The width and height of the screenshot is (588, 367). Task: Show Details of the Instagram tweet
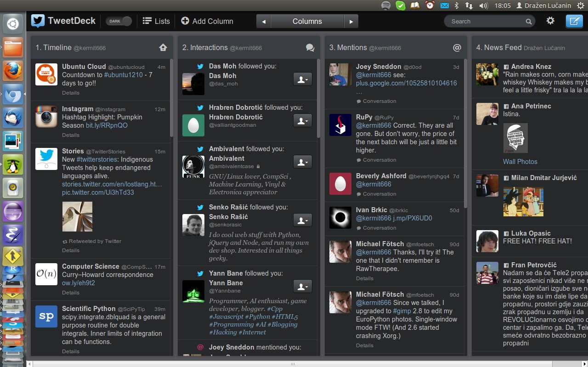click(x=71, y=135)
